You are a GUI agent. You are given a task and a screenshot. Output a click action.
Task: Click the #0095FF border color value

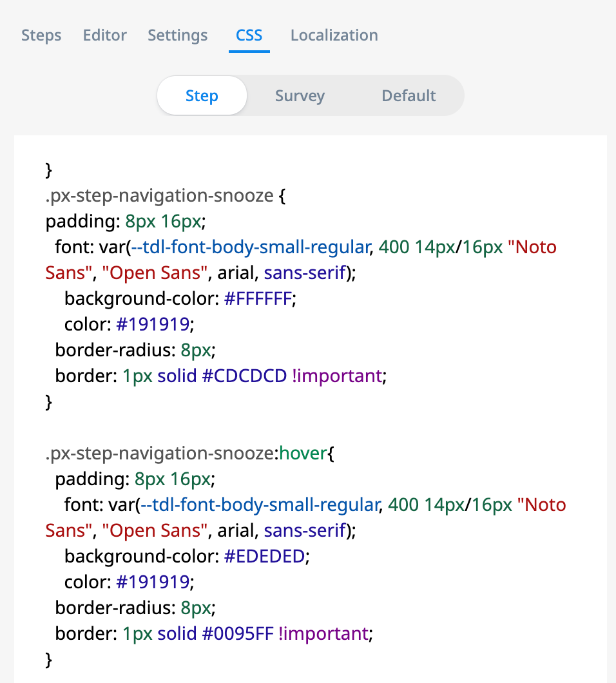[x=238, y=633]
